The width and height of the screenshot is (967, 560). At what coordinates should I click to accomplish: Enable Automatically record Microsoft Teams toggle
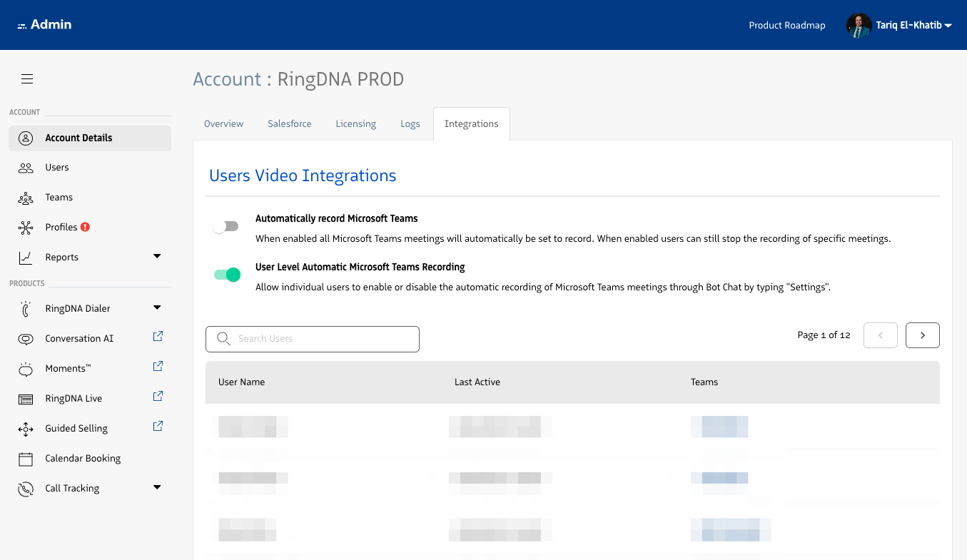click(226, 226)
